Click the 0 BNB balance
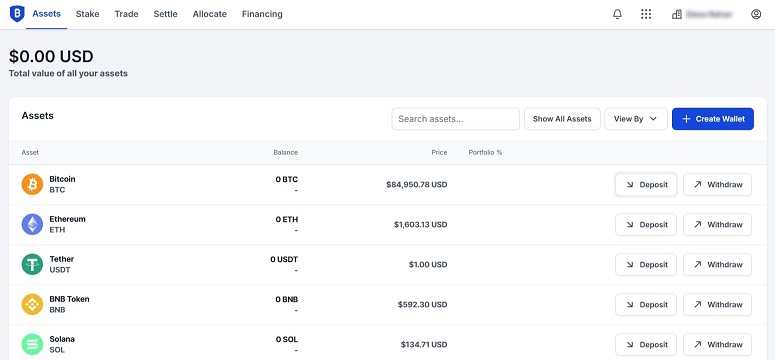775x360 pixels. [x=287, y=300]
